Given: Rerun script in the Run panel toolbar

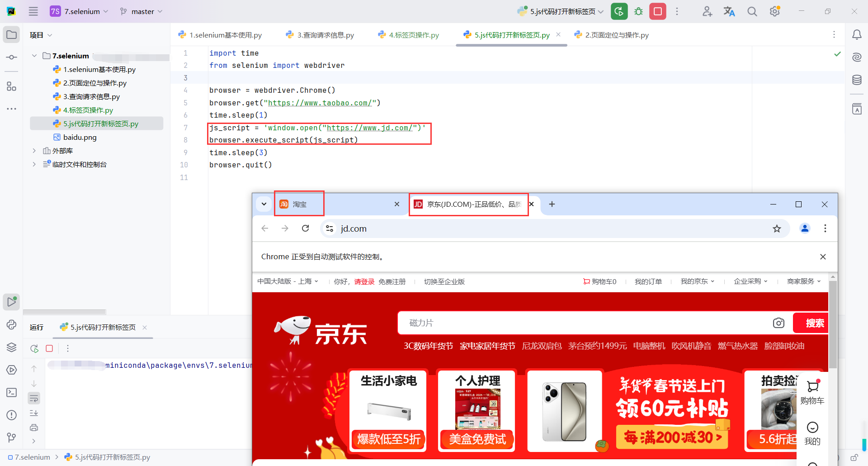Looking at the screenshot, I should [34, 348].
